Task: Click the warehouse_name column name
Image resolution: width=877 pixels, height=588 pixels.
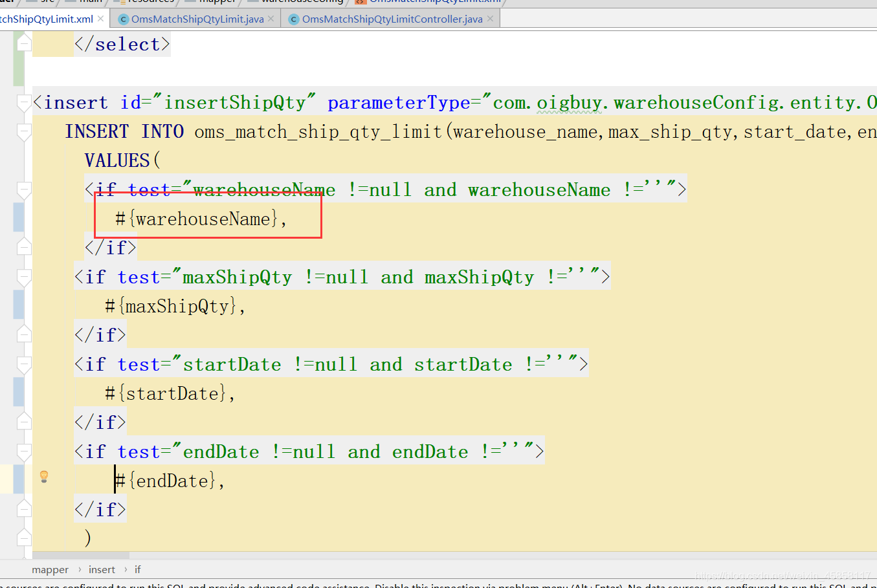Action: pyautogui.click(x=525, y=131)
